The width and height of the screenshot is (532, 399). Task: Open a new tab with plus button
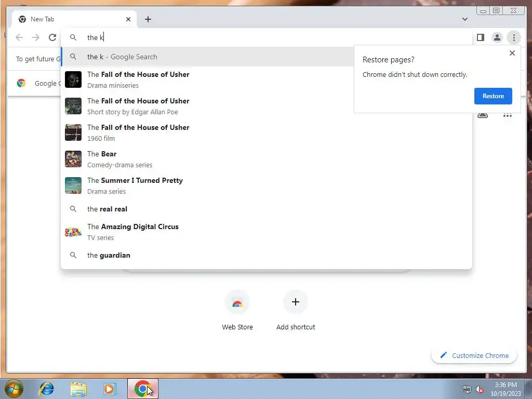pos(148,19)
